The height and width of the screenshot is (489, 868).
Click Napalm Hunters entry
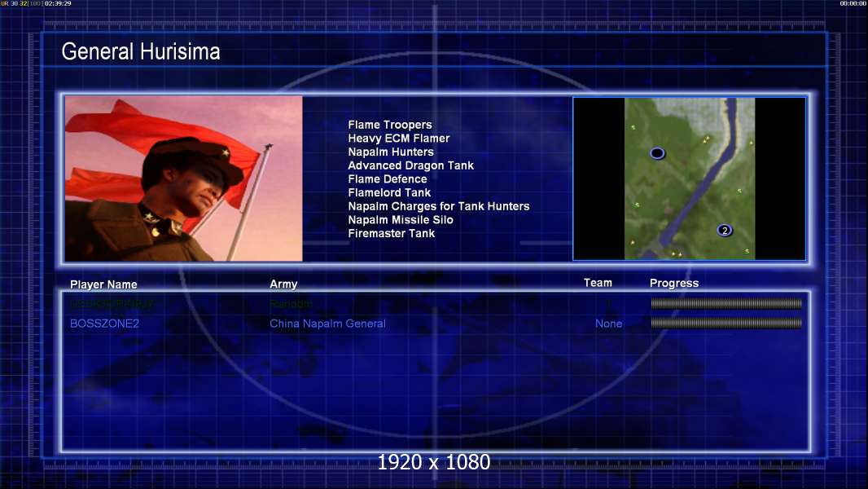point(391,152)
